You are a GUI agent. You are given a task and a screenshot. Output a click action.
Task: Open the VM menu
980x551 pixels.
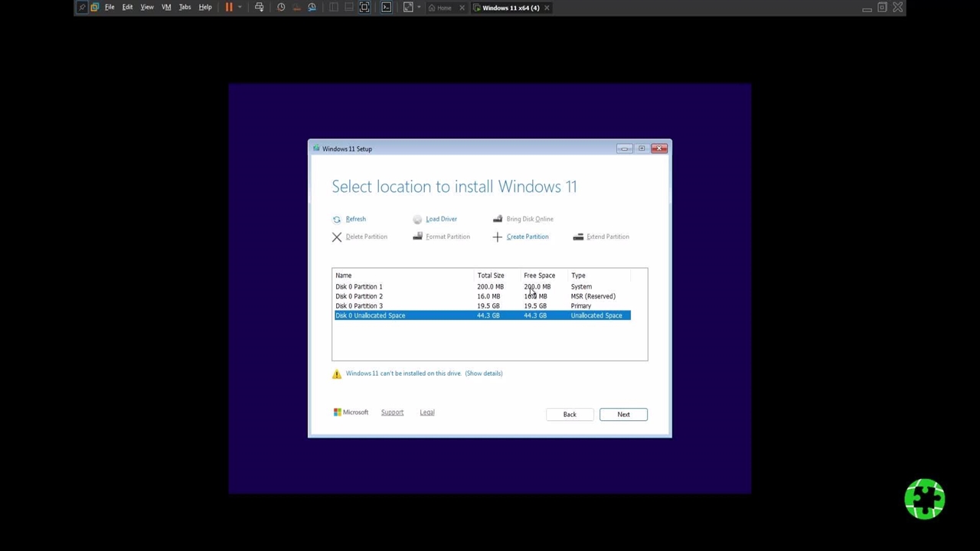(166, 8)
